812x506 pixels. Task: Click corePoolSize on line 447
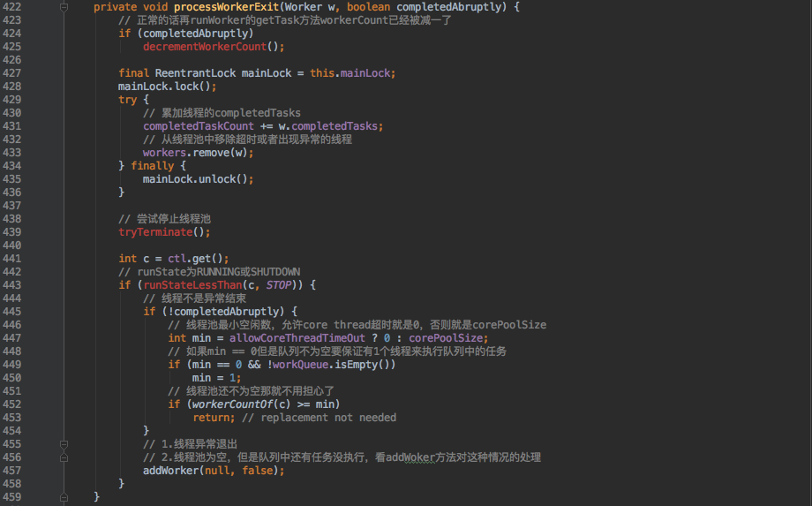[x=446, y=338]
